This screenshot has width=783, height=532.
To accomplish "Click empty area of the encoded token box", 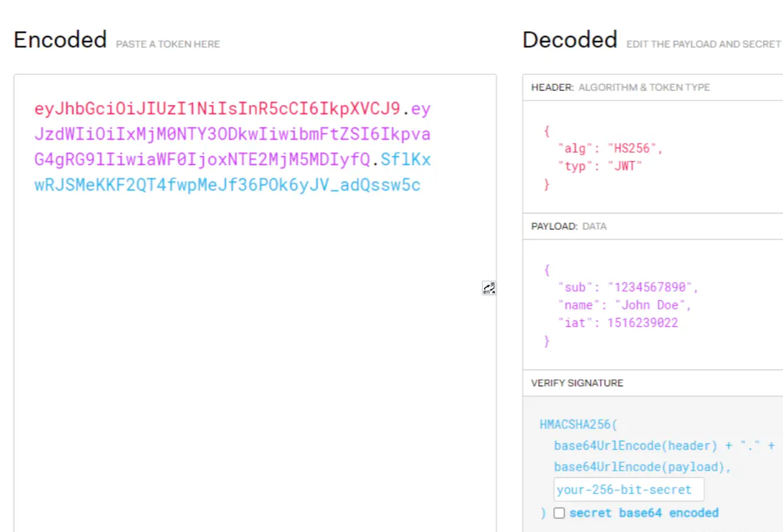I will (255, 359).
